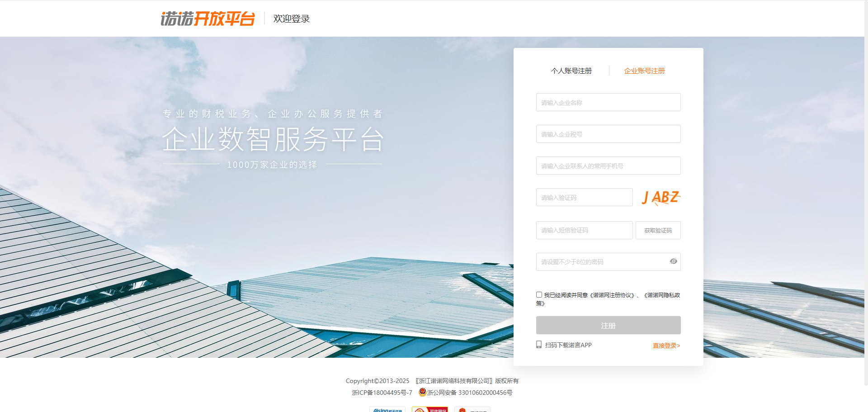Refresh the JABZ captcha image

point(660,198)
